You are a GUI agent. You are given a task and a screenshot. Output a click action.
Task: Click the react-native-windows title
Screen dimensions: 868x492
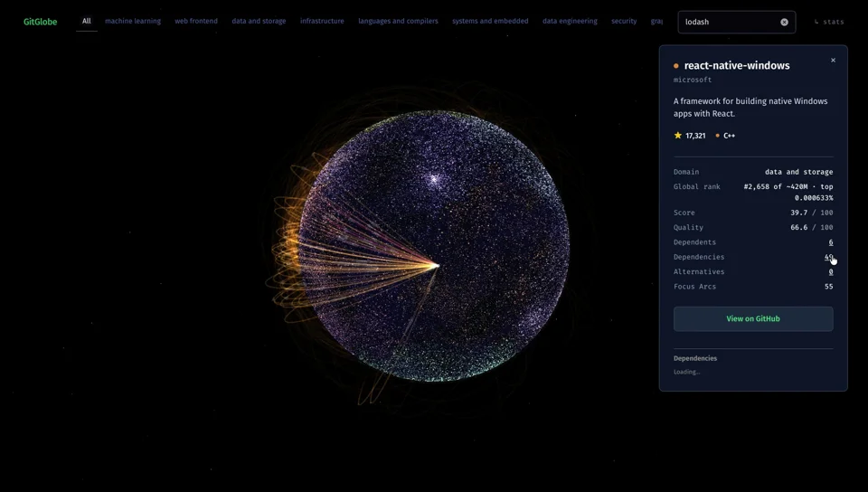click(x=737, y=65)
